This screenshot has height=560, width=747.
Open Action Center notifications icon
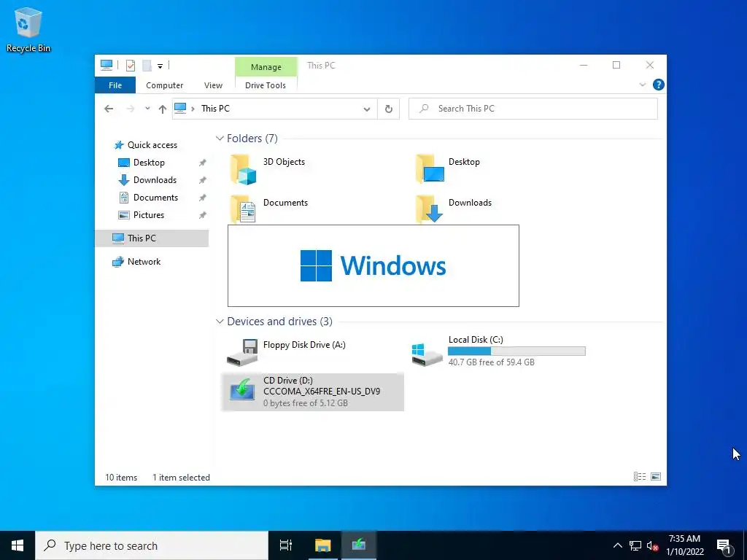point(724,546)
